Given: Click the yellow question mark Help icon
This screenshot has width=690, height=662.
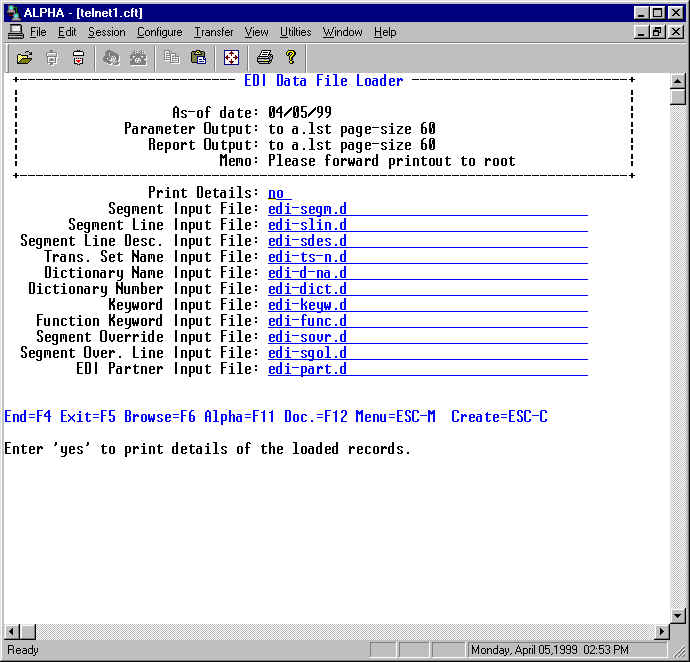Looking at the screenshot, I should 291,58.
